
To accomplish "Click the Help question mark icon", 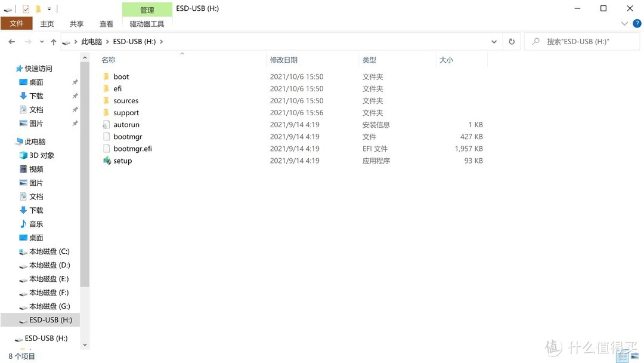I will [x=639, y=23].
